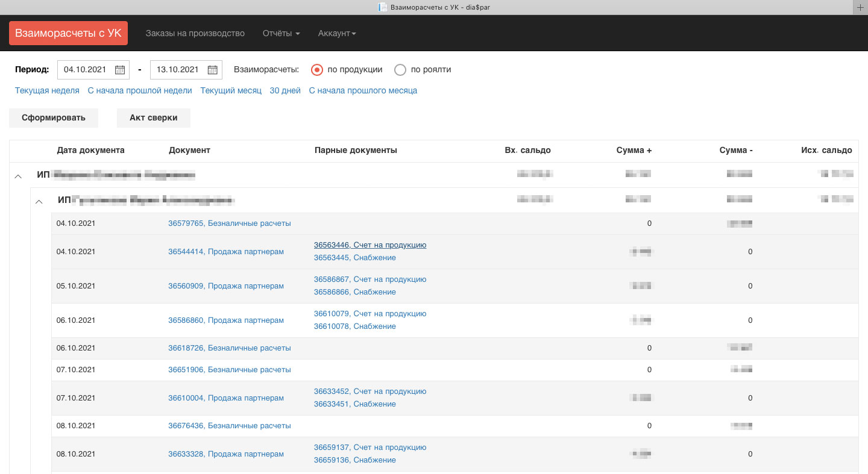The height and width of the screenshot is (474, 868).
Task: Open calendar picker for end date
Action: (x=213, y=70)
